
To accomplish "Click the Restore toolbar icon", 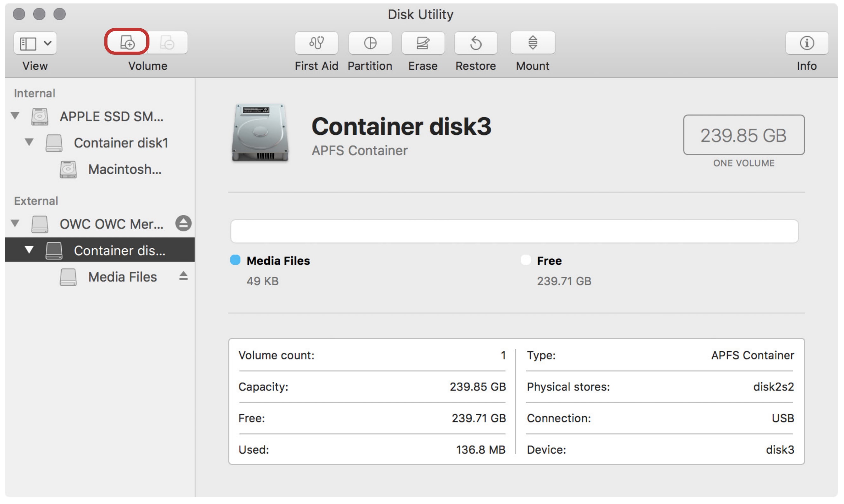I will [476, 43].
